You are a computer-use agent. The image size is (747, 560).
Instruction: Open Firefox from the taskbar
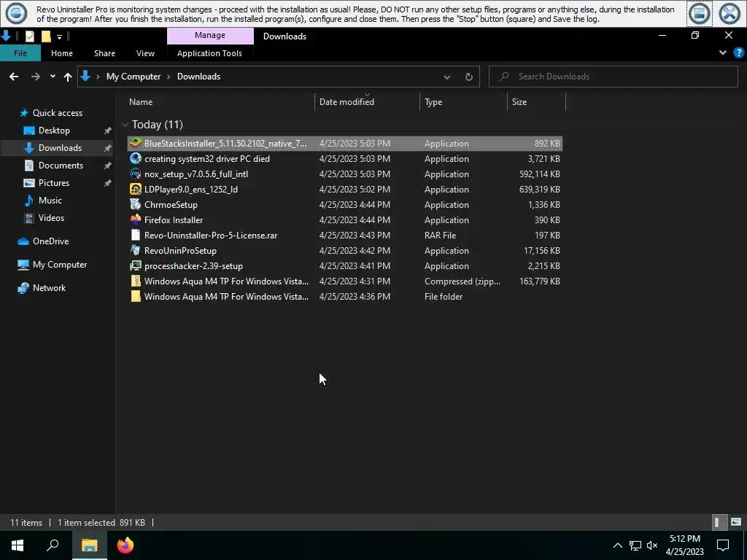125,545
